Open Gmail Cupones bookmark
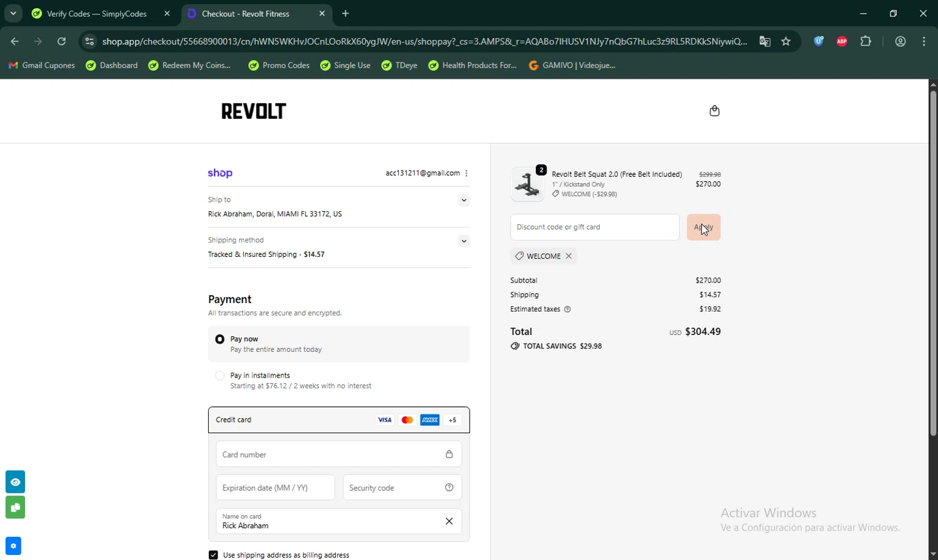Viewport: 938px width, 560px height. pos(42,65)
